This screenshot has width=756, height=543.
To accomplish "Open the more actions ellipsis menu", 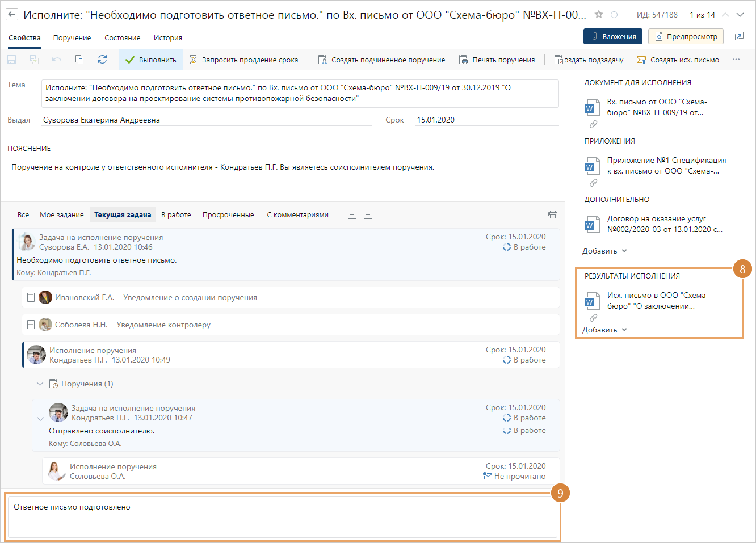I will (x=736, y=60).
